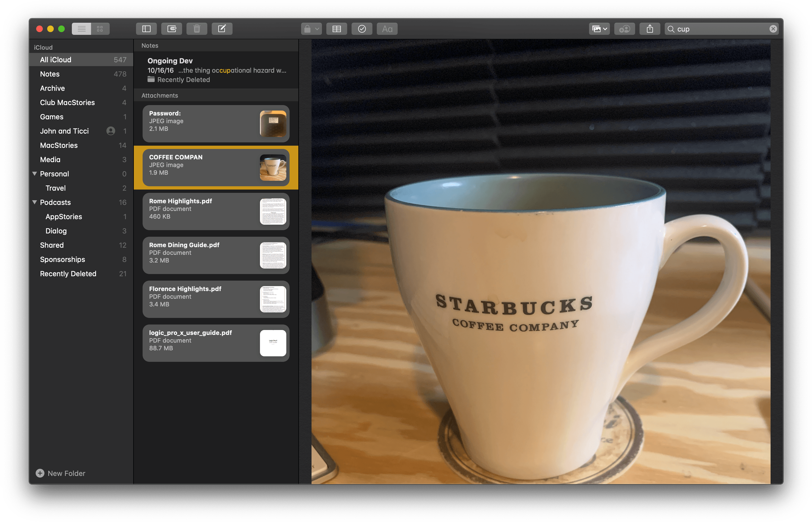Select the COFFEE COMPAN JPEG attachment

click(x=216, y=167)
